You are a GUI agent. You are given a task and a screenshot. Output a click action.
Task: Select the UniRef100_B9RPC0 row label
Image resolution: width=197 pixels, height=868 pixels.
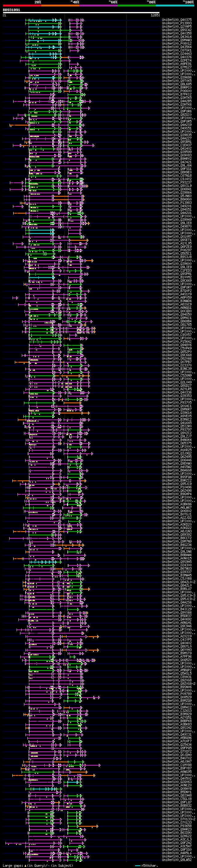coord(177,88)
